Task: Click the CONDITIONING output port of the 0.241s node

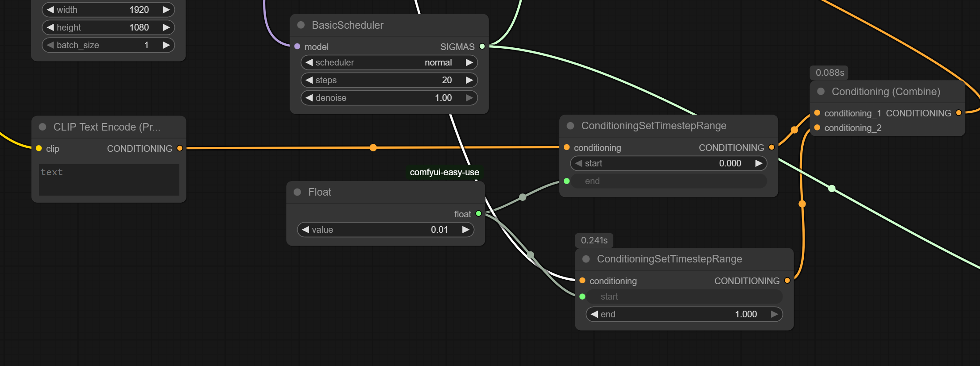Action: coord(787,281)
